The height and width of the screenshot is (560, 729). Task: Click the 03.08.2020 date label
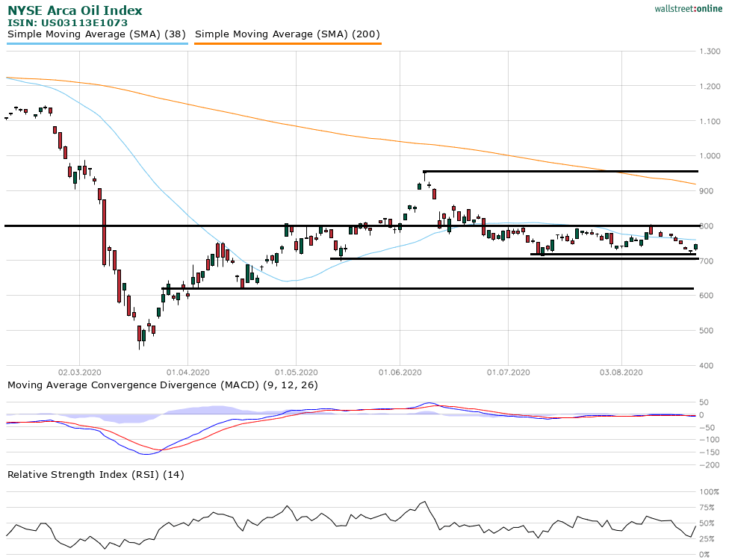pyautogui.click(x=621, y=371)
